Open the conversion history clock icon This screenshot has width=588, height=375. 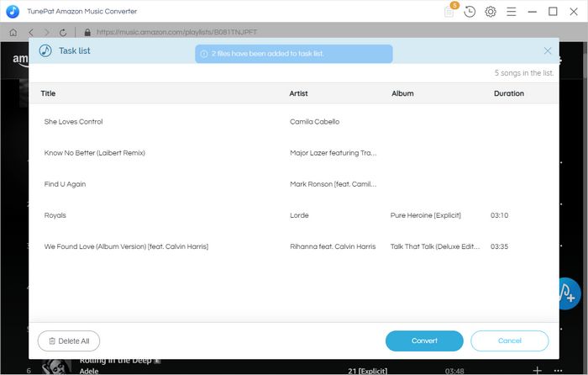(x=470, y=12)
